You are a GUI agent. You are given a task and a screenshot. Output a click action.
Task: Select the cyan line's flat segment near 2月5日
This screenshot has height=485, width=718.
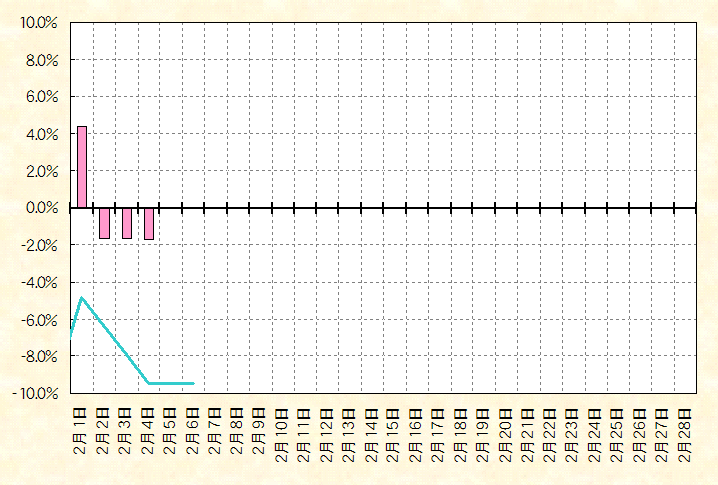tap(171, 383)
